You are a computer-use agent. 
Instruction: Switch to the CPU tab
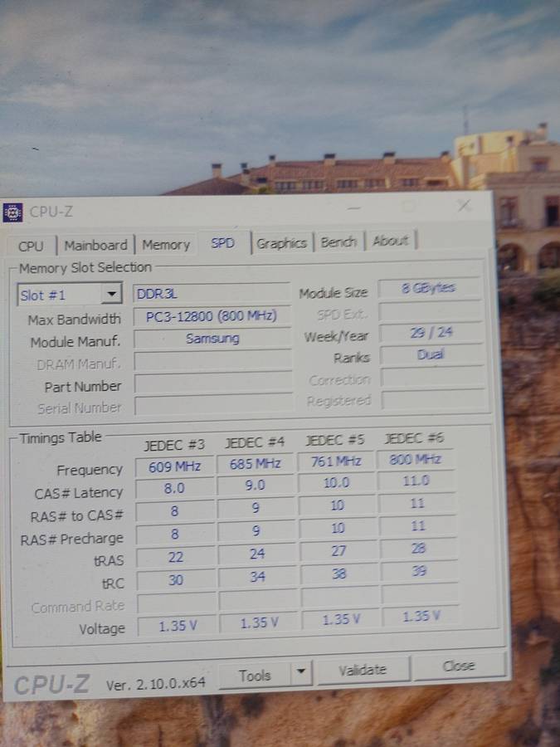coord(31,246)
